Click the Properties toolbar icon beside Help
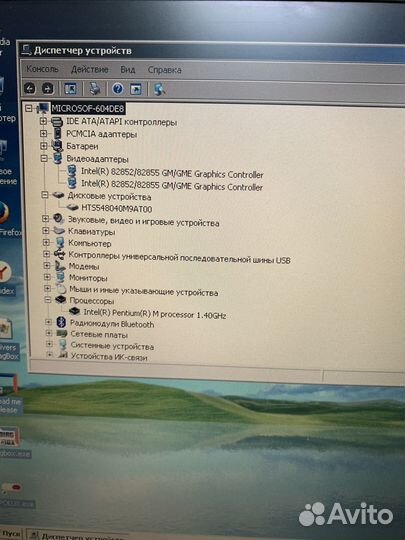The width and height of the screenshot is (405, 540). [x=136, y=90]
